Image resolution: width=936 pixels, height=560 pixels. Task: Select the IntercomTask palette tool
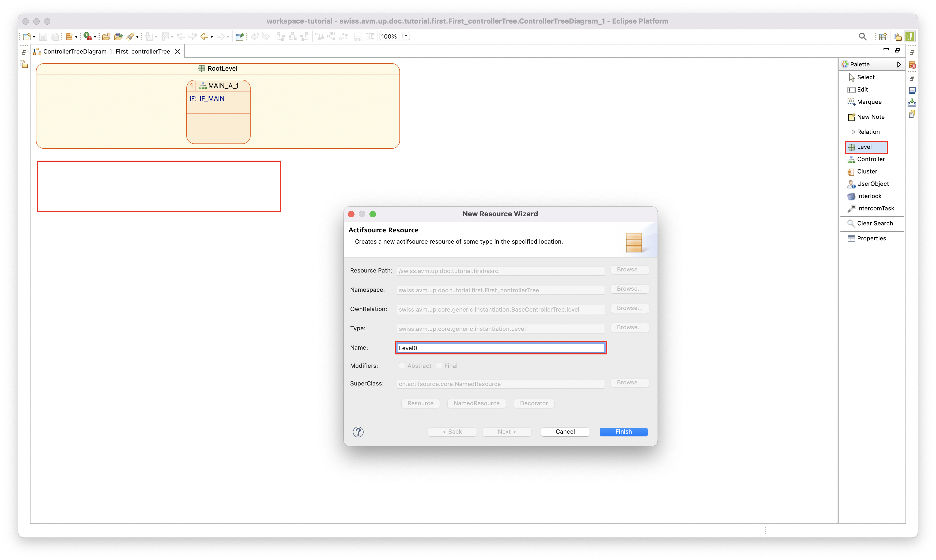tap(875, 208)
